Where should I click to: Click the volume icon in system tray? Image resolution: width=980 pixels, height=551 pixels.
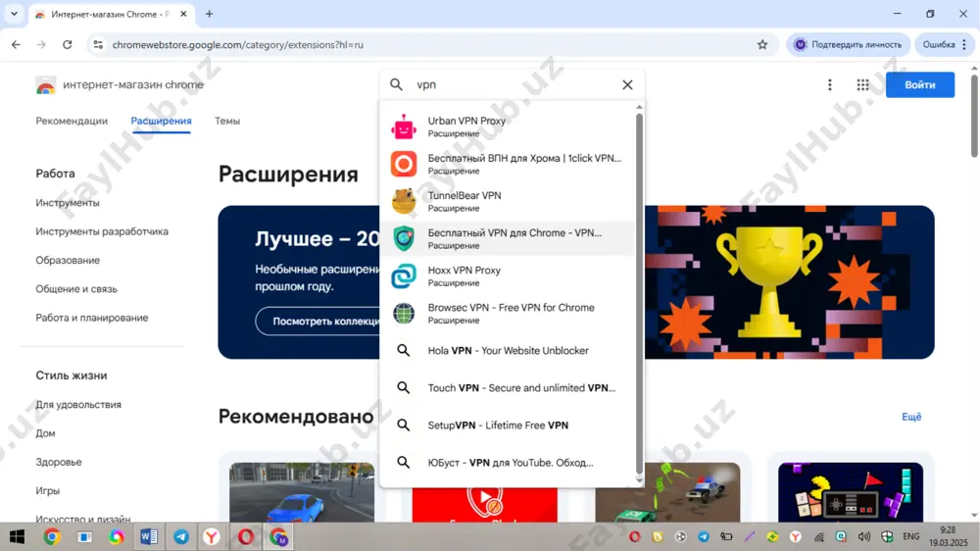tap(864, 536)
